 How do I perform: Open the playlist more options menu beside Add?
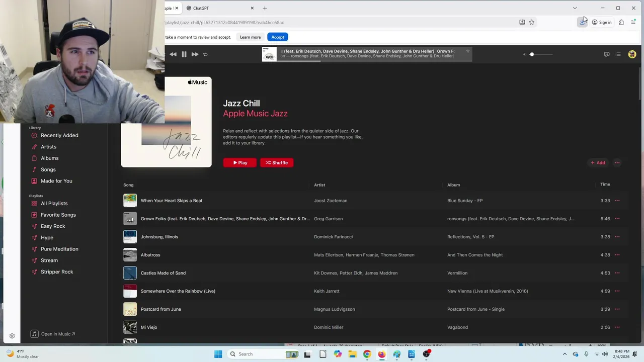pos(617,162)
